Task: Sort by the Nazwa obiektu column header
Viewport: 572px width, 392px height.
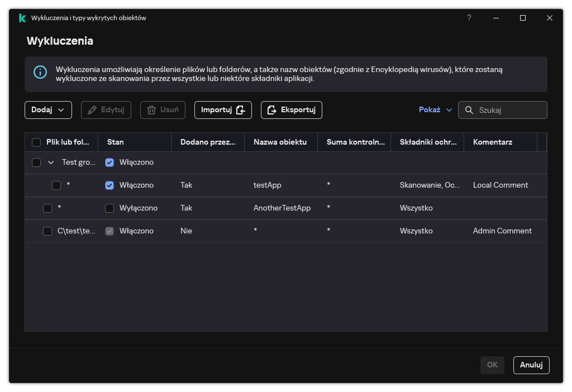Action: [280, 142]
